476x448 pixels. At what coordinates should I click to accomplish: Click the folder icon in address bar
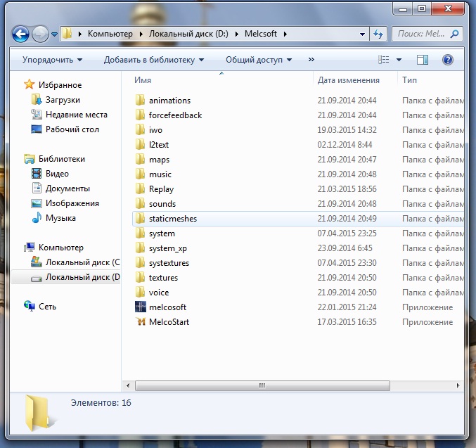tap(67, 34)
